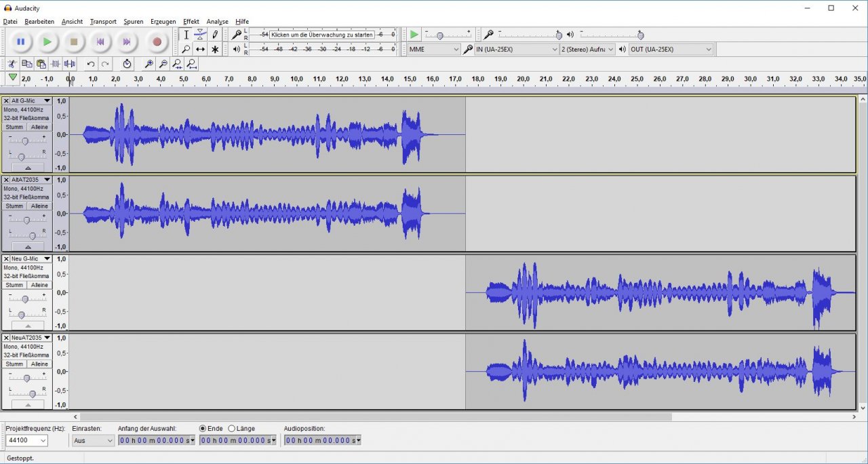
Task: Open the MME audio host dropdown
Action: [x=434, y=50]
